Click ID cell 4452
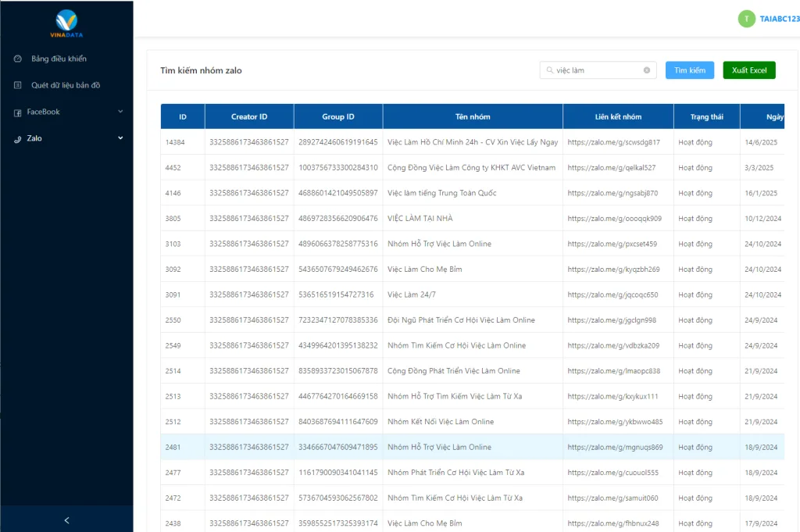The width and height of the screenshot is (800, 532). (173, 168)
